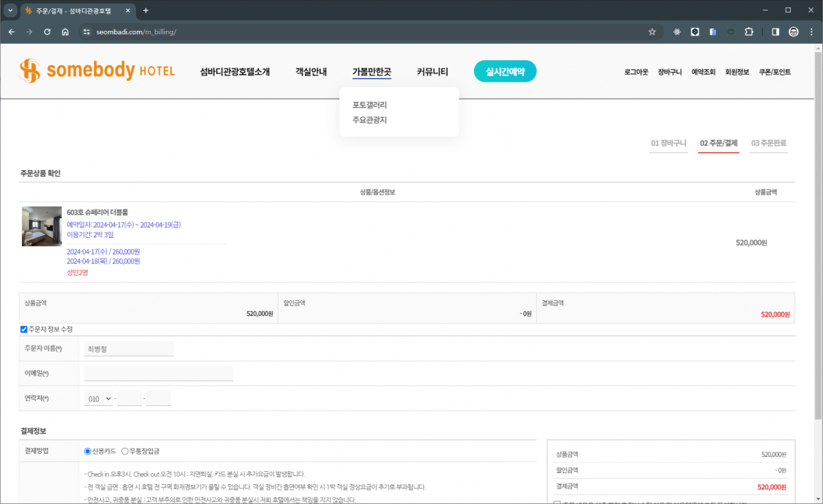
Task: Click the 로그아웃 link
Action: pos(636,72)
